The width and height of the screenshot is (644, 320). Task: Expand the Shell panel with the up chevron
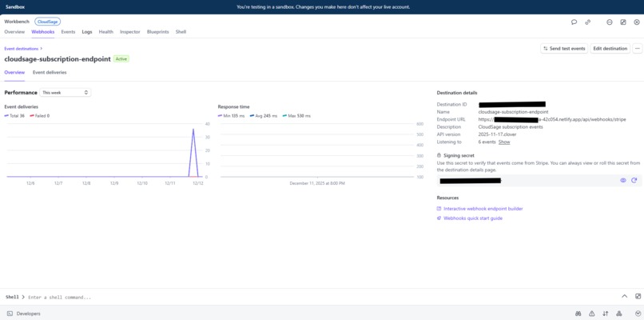click(x=624, y=296)
